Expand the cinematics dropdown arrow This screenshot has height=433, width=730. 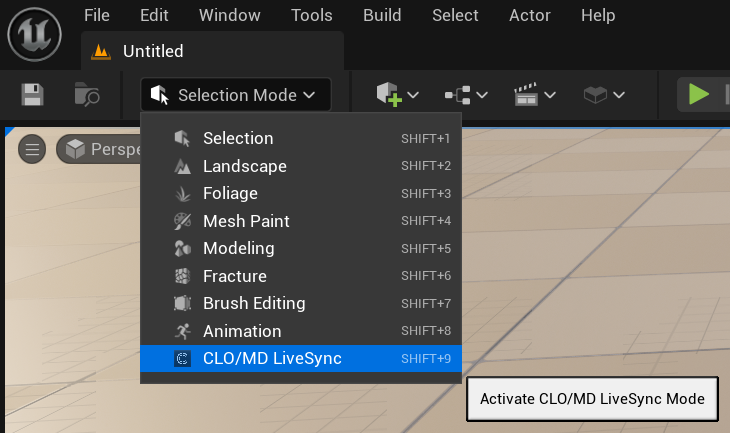click(550, 95)
